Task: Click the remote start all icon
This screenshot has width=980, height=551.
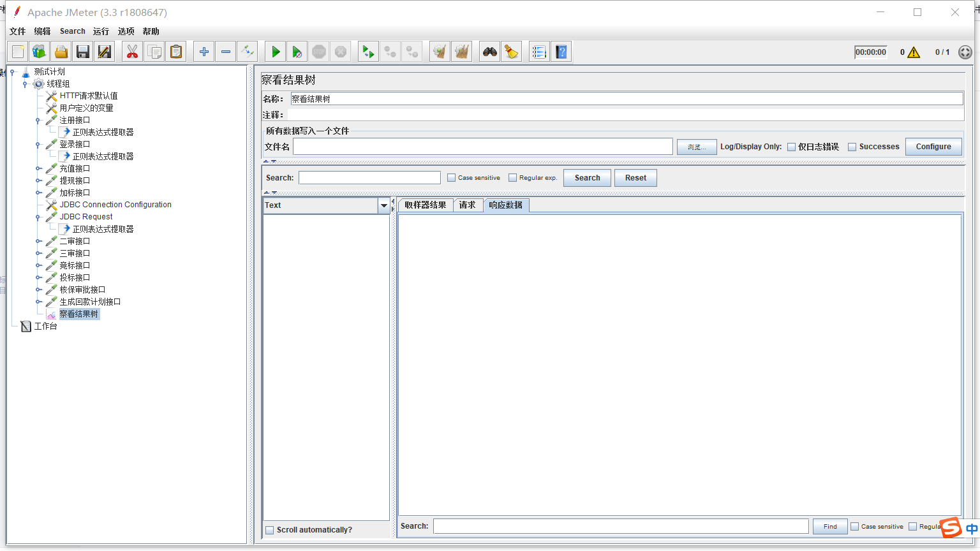Action: pos(368,52)
